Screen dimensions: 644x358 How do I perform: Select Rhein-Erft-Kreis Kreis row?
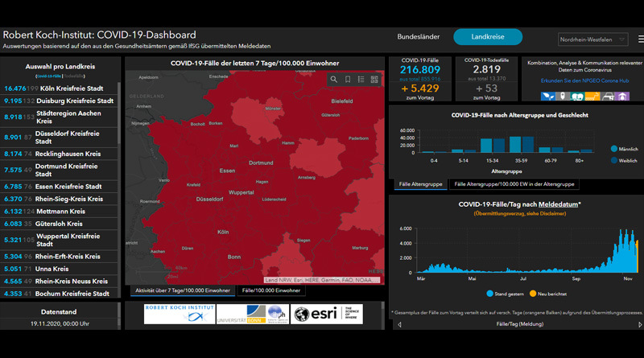coord(59,257)
